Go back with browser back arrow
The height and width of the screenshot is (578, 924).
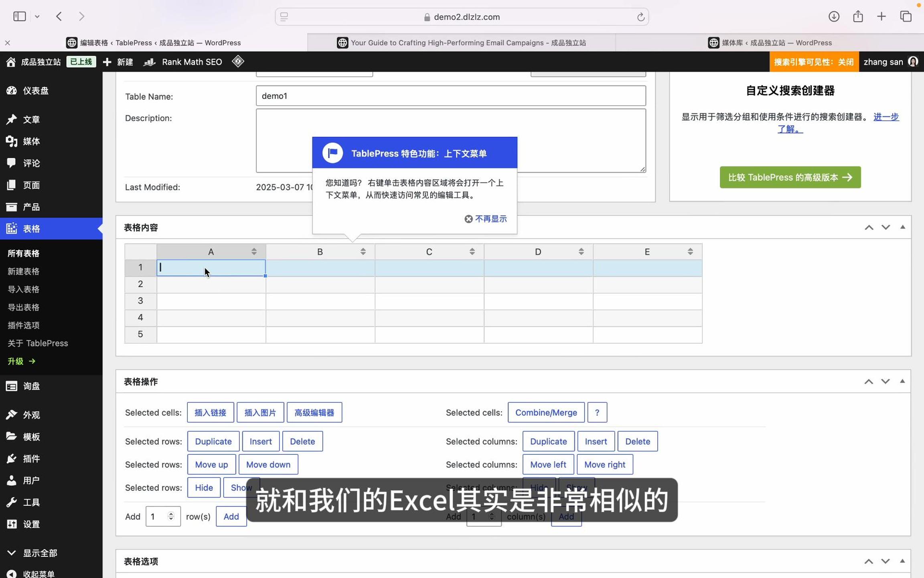click(59, 16)
